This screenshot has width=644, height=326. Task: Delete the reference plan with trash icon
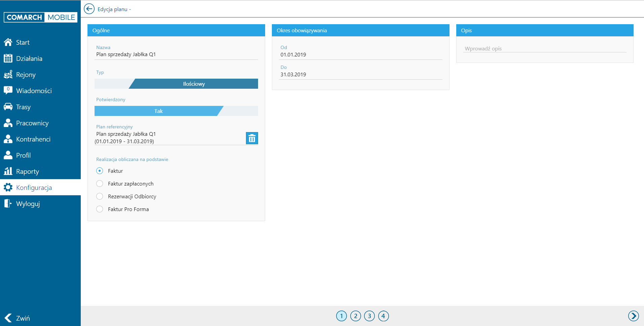[252, 138]
